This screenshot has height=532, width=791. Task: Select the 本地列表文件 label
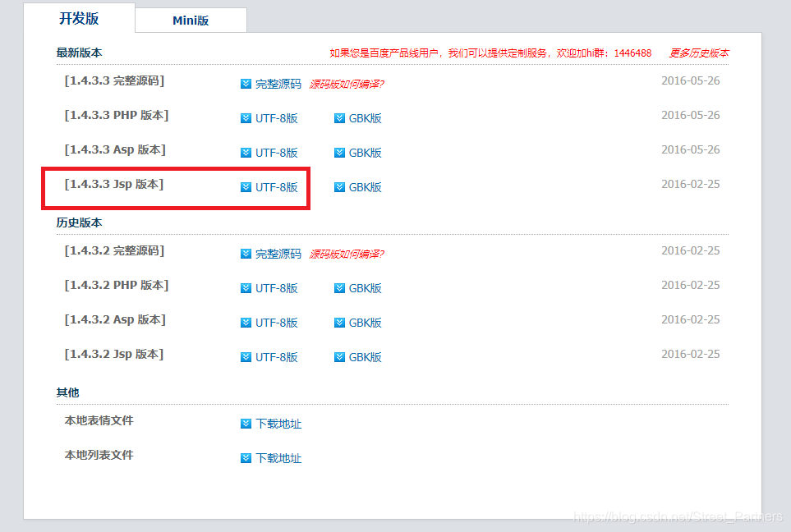coord(99,455)
